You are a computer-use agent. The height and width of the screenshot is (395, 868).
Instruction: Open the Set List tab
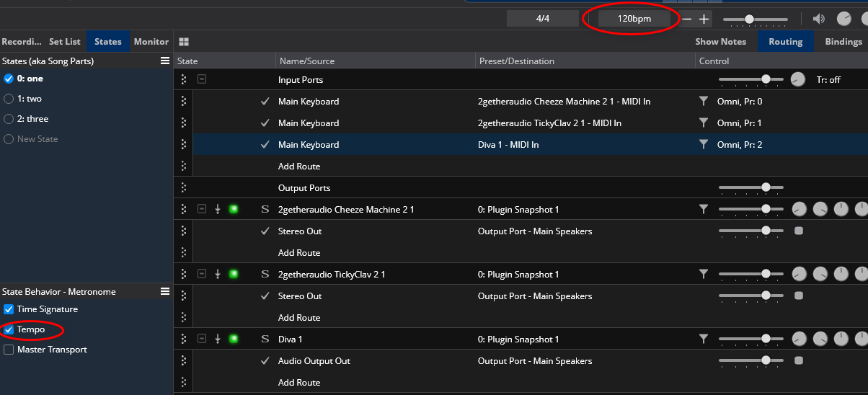point(65,42)
